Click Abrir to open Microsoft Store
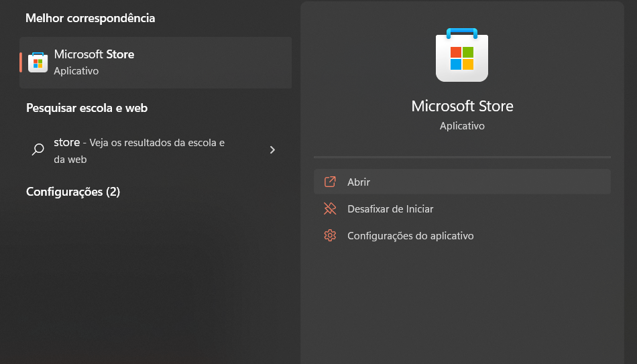 pyautogui.click(x=462, y=182)
